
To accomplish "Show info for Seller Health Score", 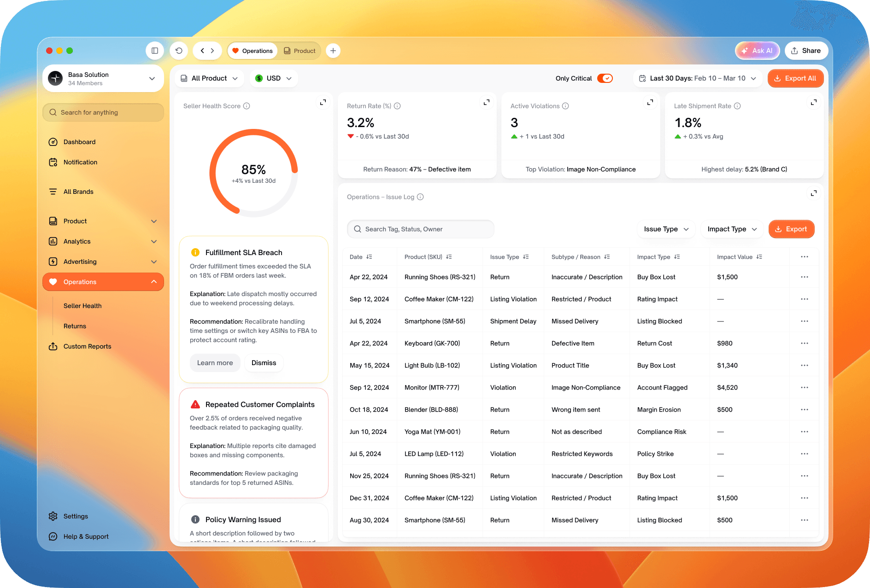I will [x=247, y=106].
